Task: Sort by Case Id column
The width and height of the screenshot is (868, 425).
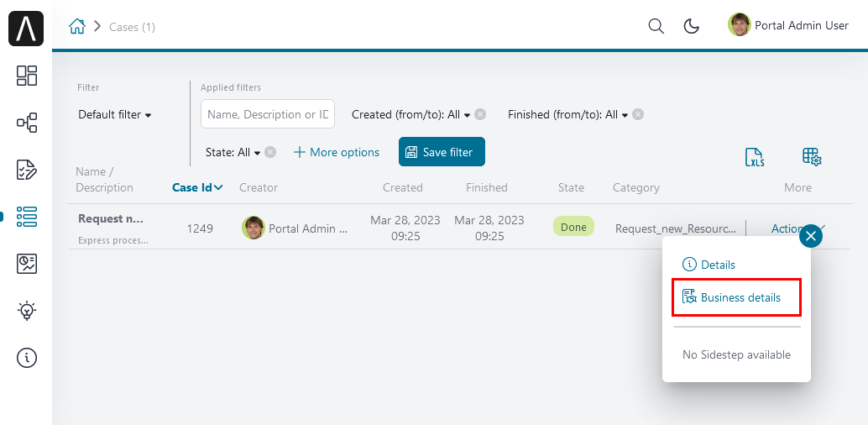Action: point(197,187)
